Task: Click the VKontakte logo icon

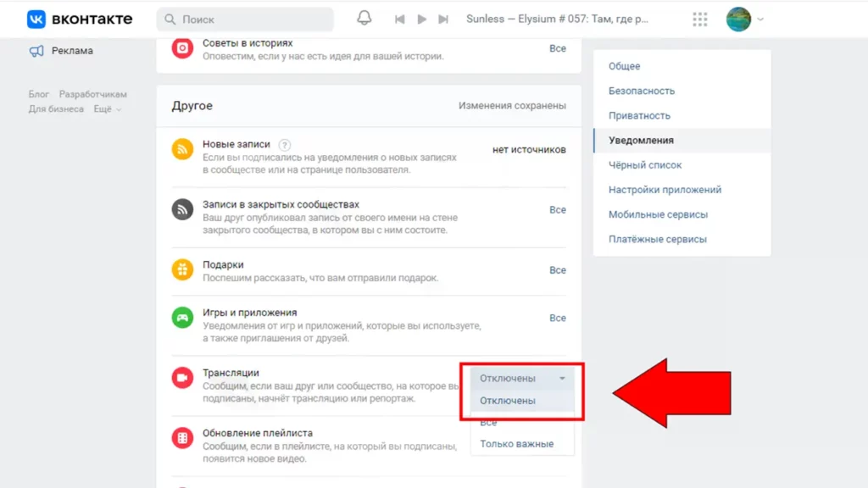Action: [36, 19]
